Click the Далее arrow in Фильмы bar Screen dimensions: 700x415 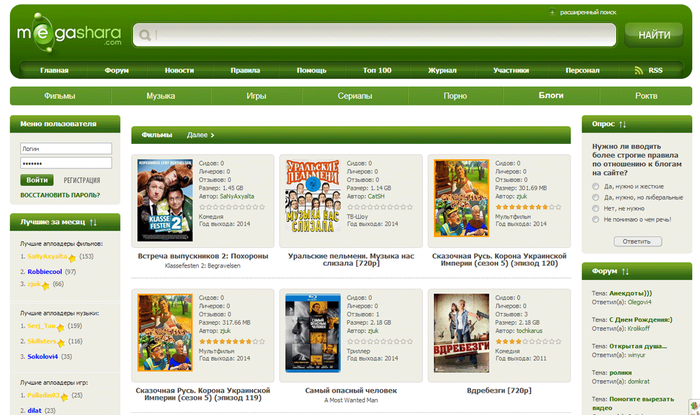pos(212,135)
